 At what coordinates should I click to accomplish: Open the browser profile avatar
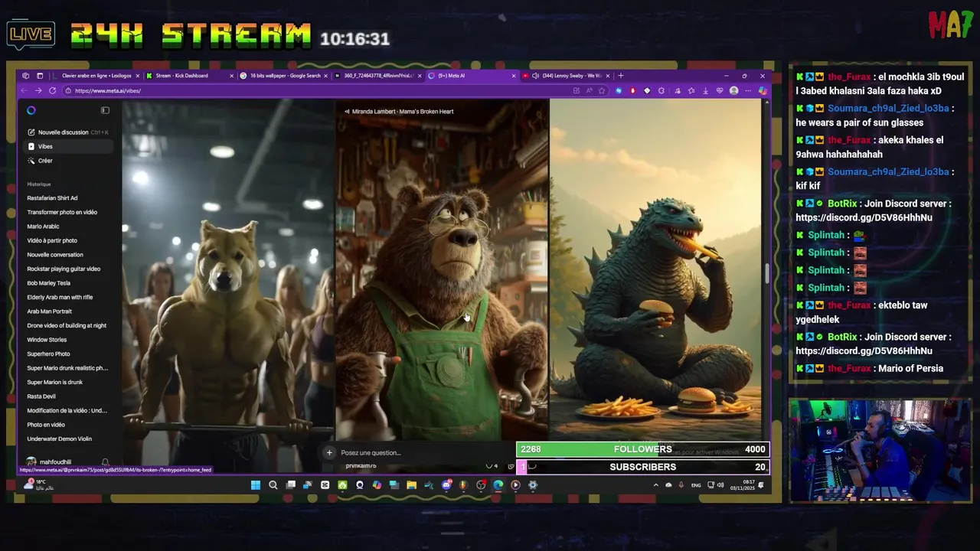click(x=733, y=91)
